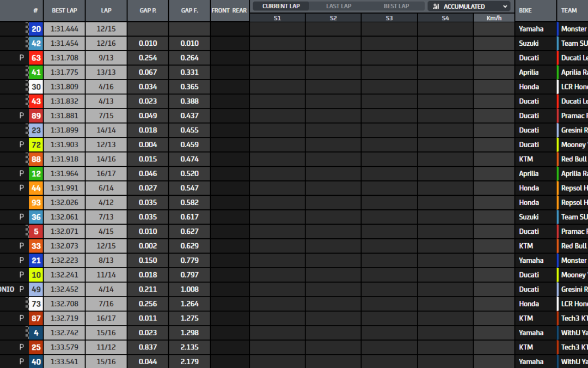The image size is (588, 368).
Task: Select rider number 89 badge
Action: [x=36, y=116]
